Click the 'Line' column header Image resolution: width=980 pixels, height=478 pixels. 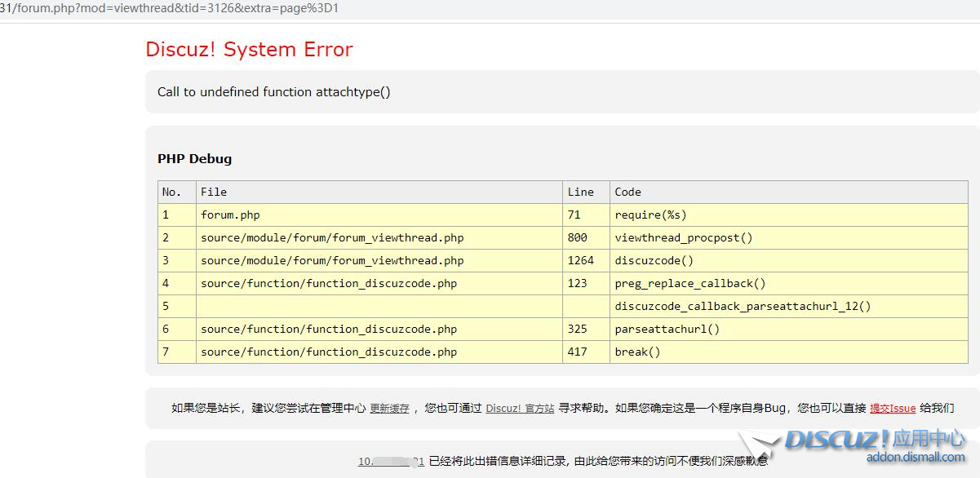click(x=586, y=193)
